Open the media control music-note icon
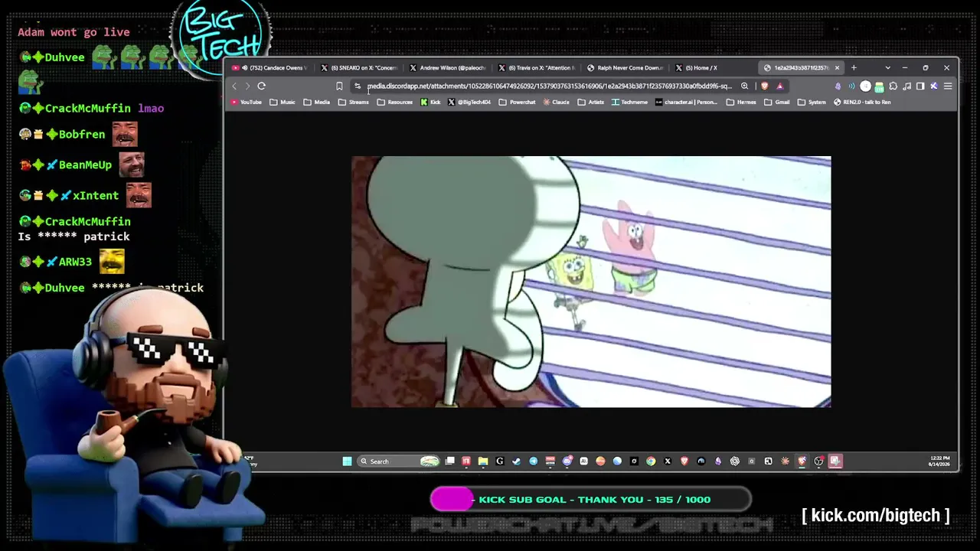 click(906, 86)
